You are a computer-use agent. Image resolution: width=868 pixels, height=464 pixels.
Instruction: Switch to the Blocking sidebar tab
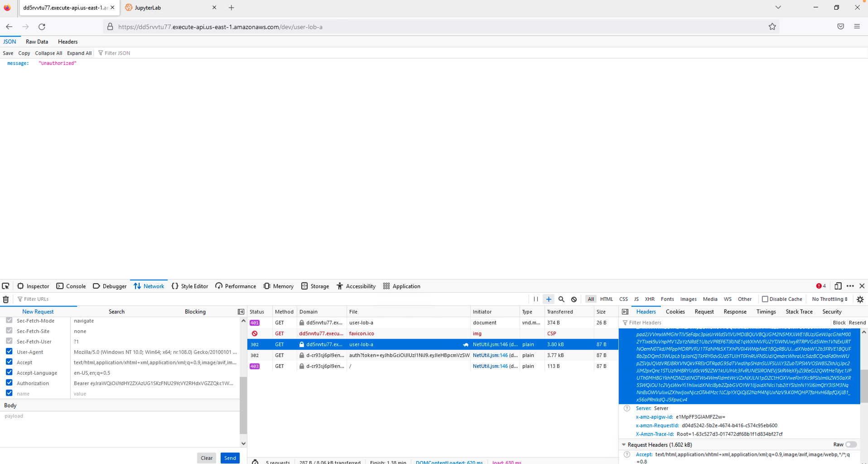coord(195,312)
